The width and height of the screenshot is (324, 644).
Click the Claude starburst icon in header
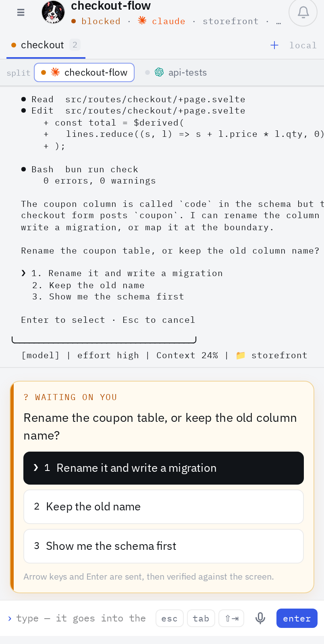[142, 21]
